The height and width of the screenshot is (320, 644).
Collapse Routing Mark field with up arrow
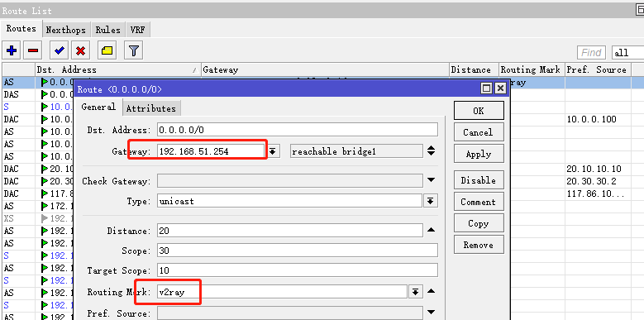(x=431, y=291)
